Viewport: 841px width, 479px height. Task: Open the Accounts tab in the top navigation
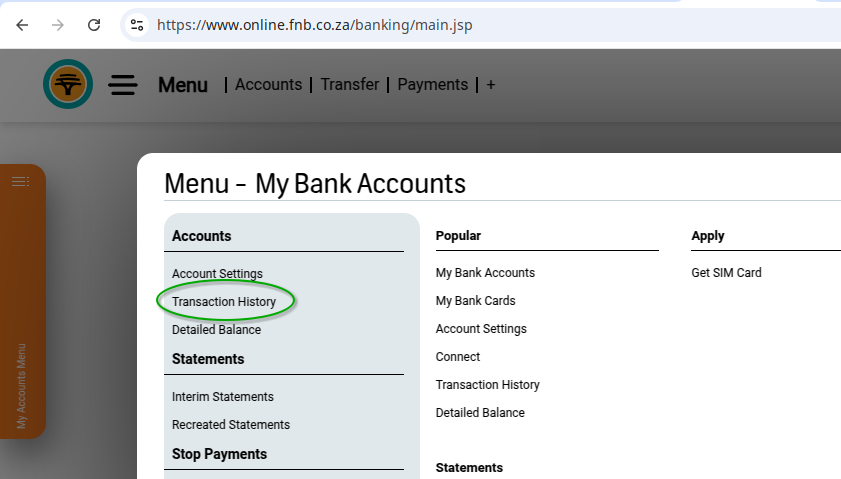click(268, 85)
